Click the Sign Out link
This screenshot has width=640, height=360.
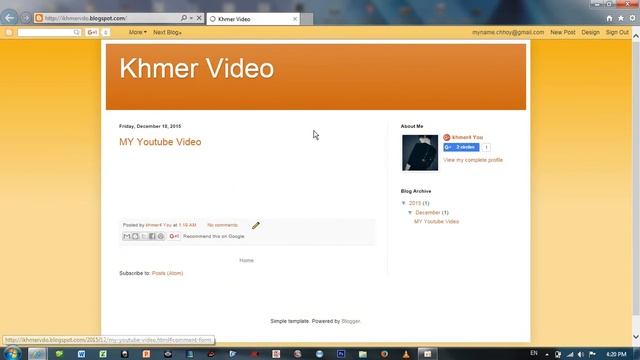click(x=617, y=32)
